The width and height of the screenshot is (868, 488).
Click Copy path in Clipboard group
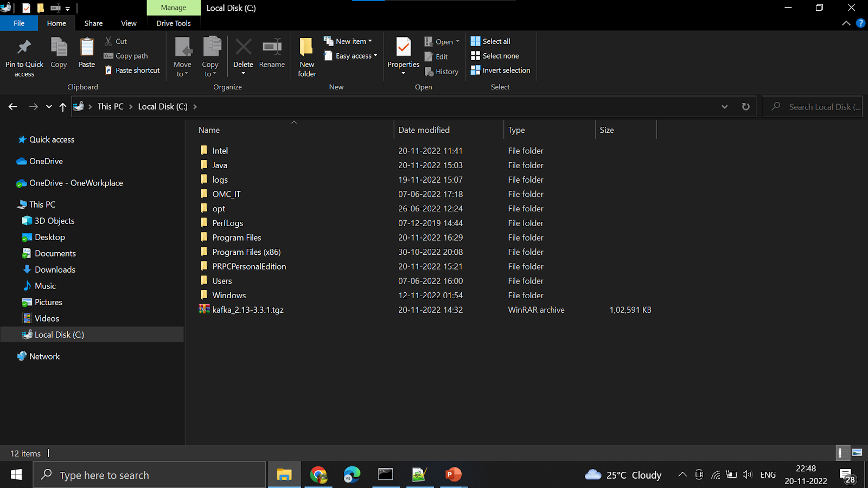(126, 56)
